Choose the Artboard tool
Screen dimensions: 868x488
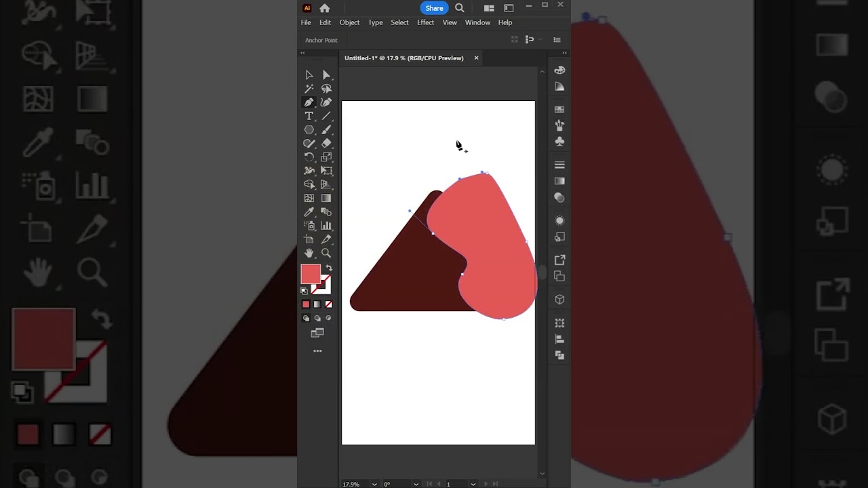tap(309, 239)
